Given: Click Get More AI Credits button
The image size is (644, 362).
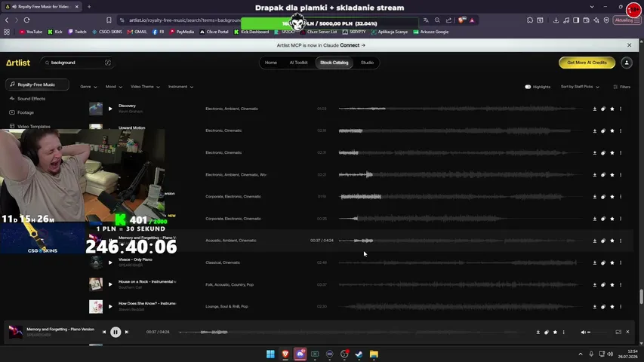Looking at the screenshot, I should pyautogui.click(x=587, y=63).
